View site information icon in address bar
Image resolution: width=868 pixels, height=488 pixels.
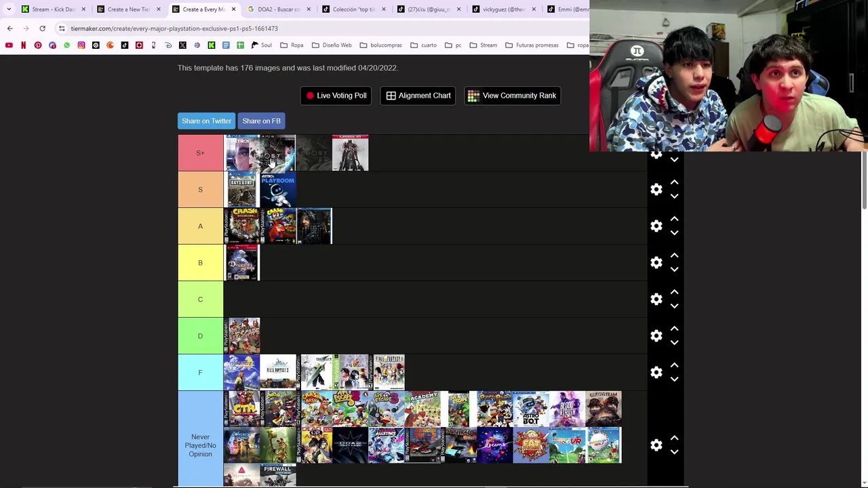pos(62,28)
